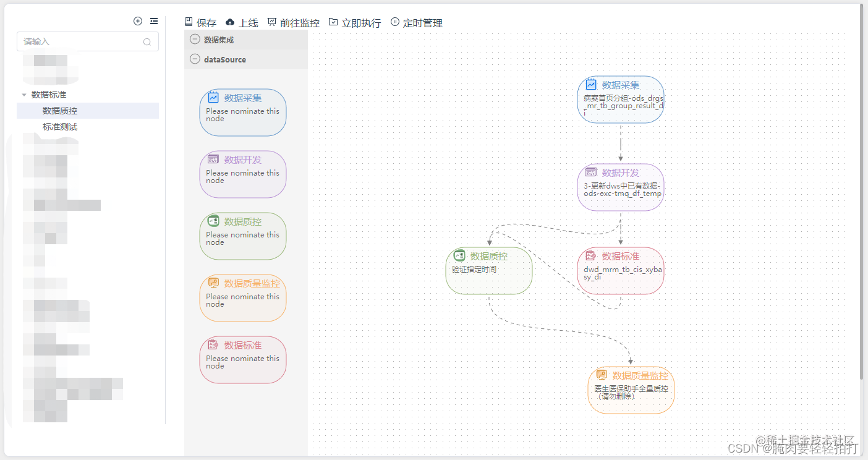Viewport: 868px width, 460px height.
Task: Collapse the dataSource section
Action: coord(195,59)
